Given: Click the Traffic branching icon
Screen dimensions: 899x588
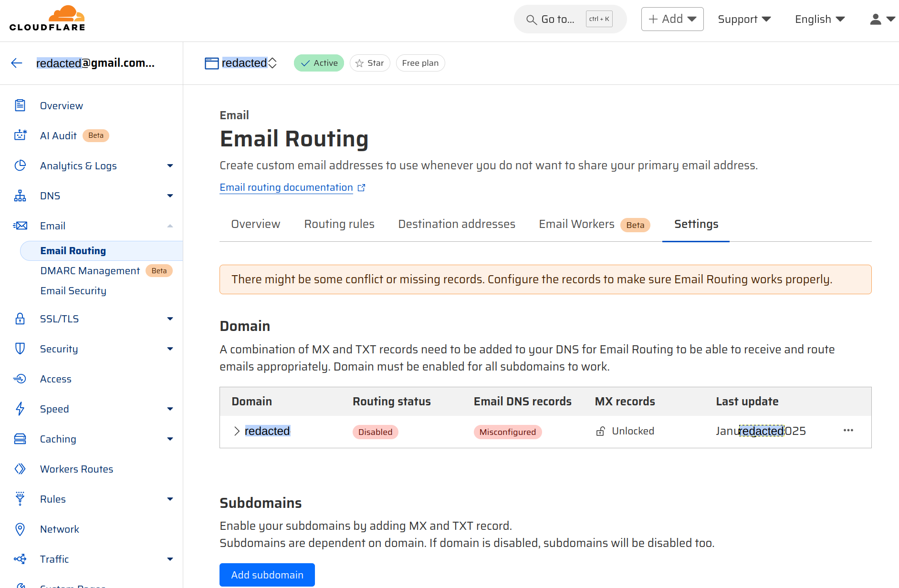Looking at the screenshot, I should click(20, 559).
